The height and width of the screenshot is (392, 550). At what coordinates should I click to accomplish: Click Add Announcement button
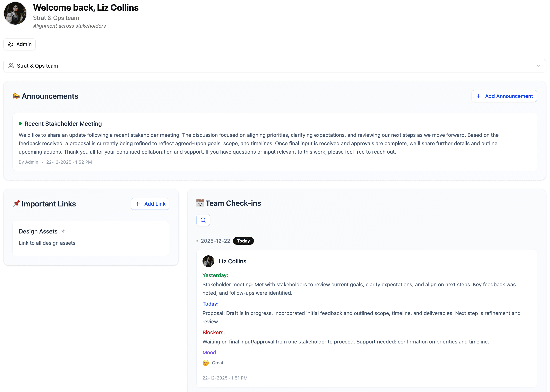(x=504, y=96)
